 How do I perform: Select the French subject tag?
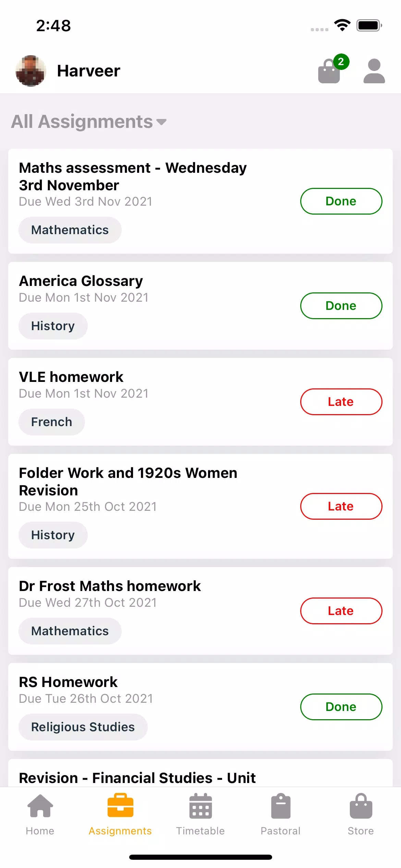[x=52, y=422]
